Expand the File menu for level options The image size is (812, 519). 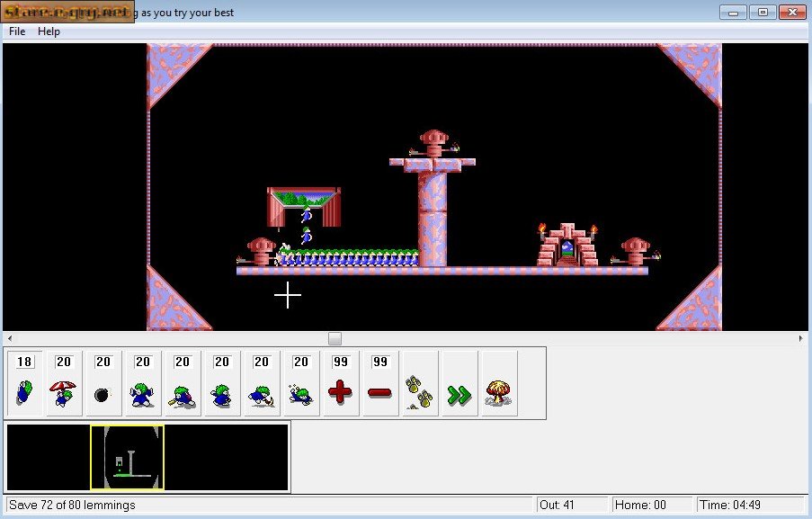(x=15, y=31)
